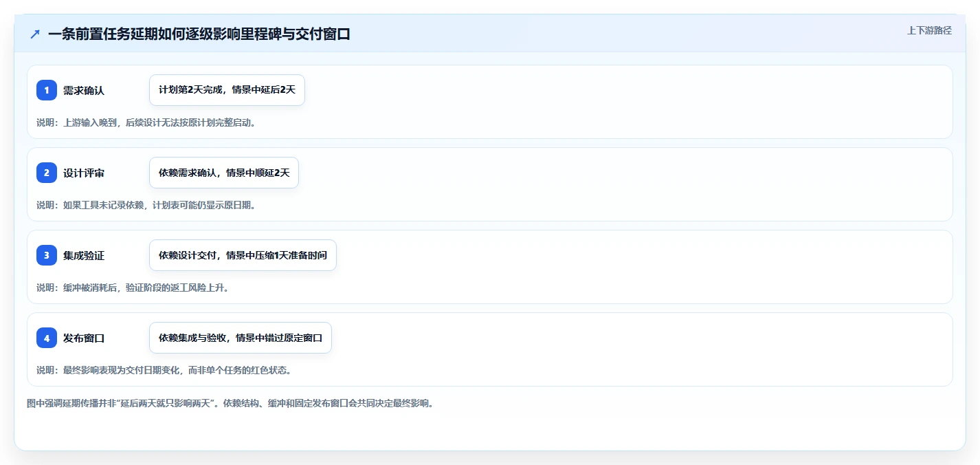Click the 发布窗口 step name
Screen dimensions: 980x465
84,338
